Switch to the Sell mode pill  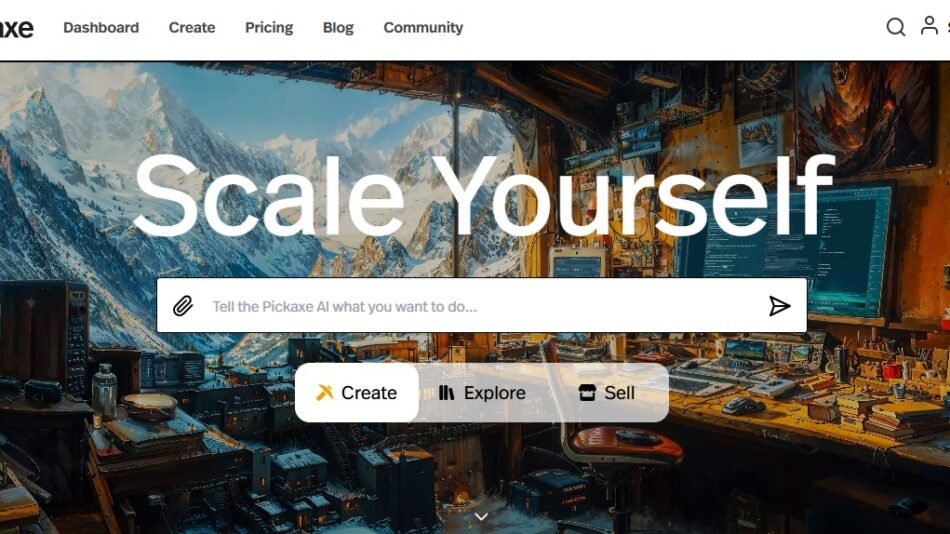tap(606, 393)
